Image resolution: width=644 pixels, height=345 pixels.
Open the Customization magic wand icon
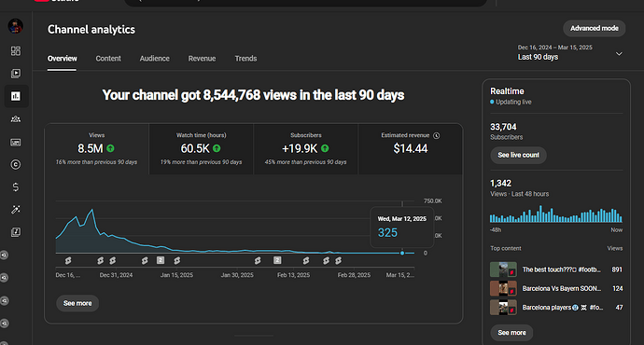pos(16,210)
